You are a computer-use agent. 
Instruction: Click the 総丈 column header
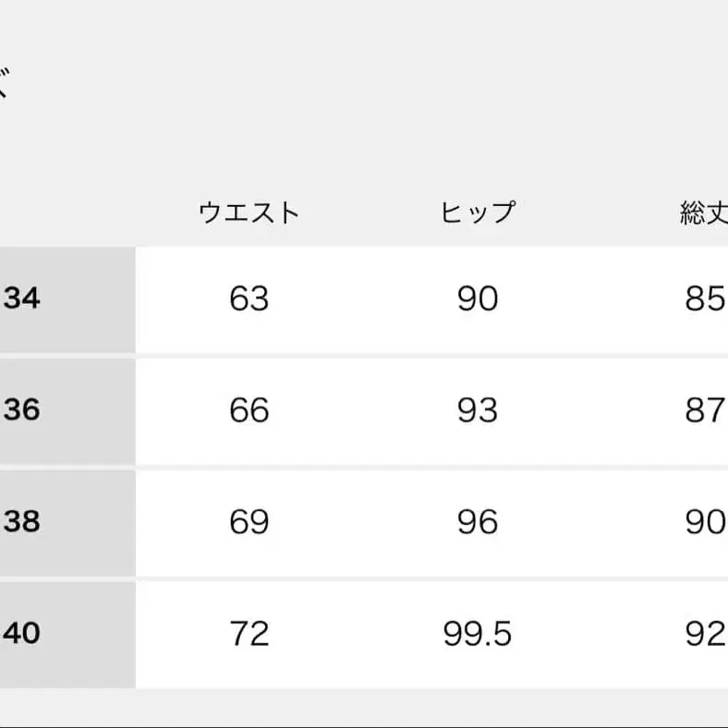click(704, 213)
